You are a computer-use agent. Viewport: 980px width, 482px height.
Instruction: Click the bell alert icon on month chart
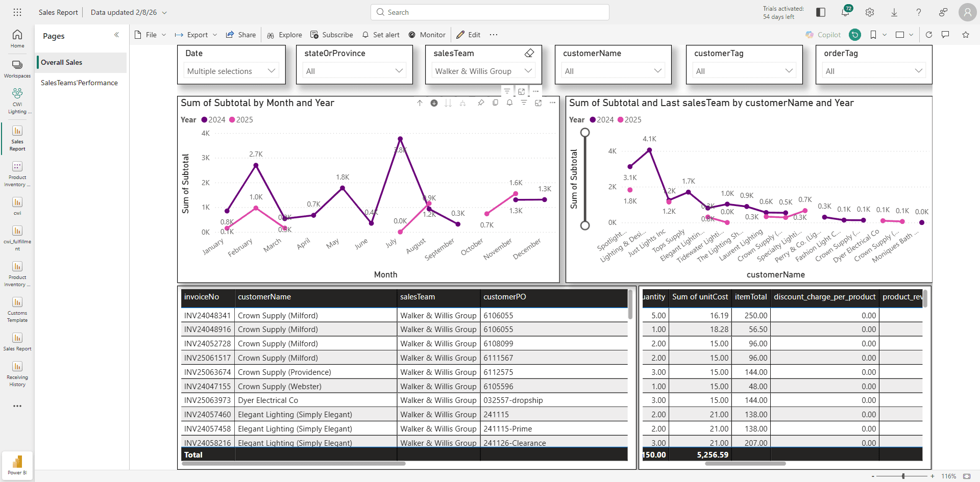coord(509,103)
